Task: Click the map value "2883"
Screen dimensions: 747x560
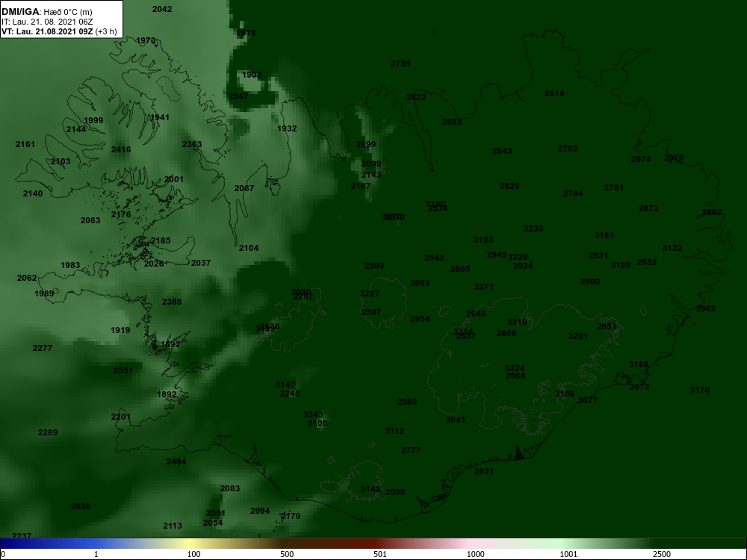Action: tap(452, 122)
